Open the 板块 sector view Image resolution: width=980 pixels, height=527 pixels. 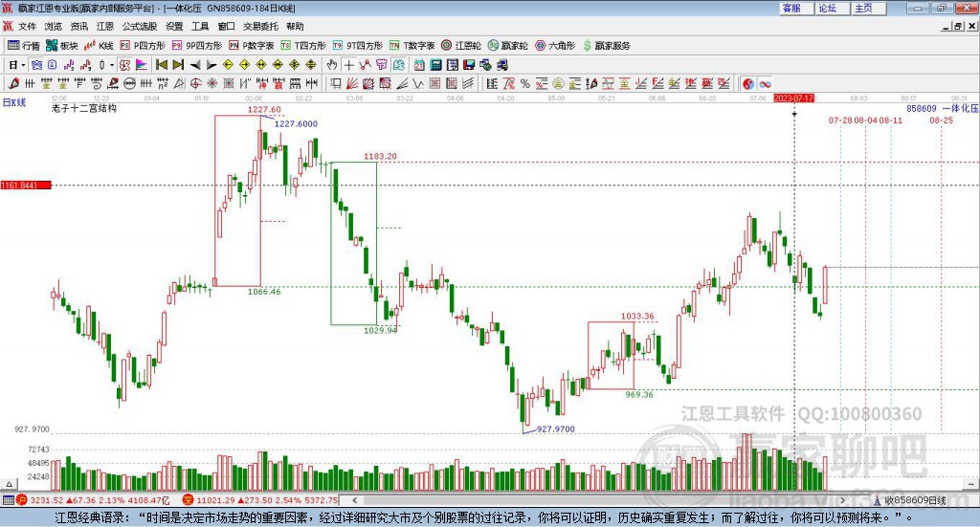(62, 46)
